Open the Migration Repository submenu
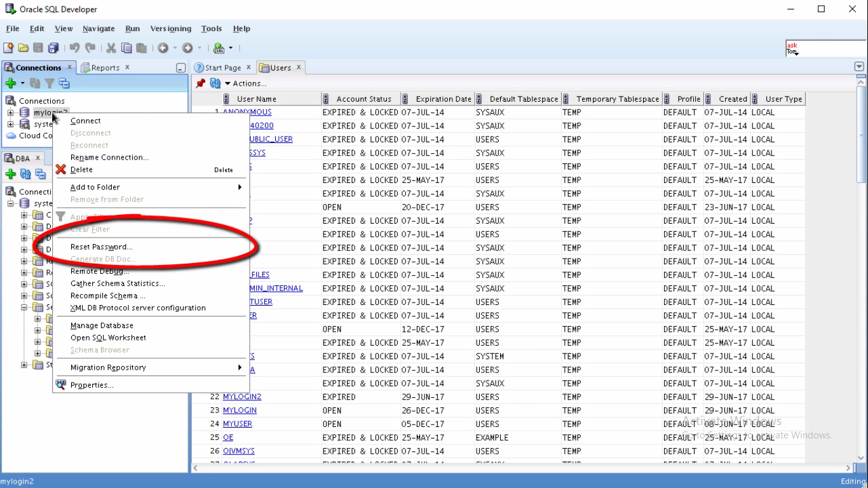Image resolution: width=868 pixels, height=488 pixels. pos(150,367)
